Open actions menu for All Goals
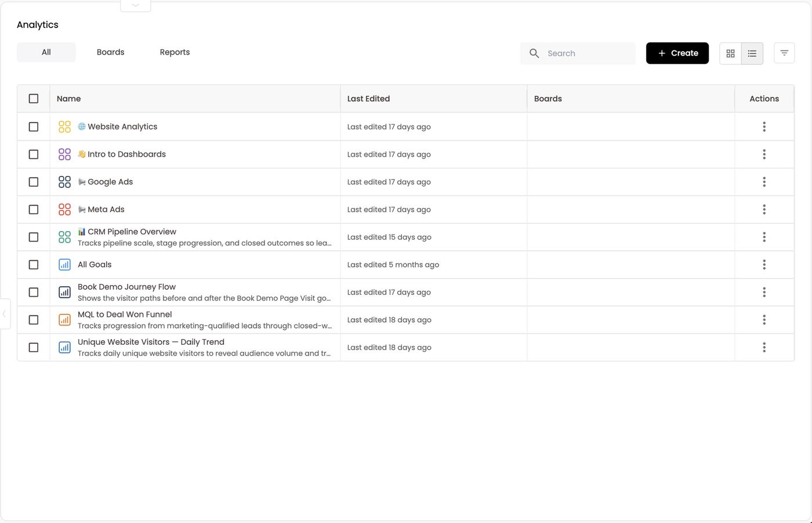Image resolution: width=812 pixels, height=523 pixels. (x=764, y=265)
